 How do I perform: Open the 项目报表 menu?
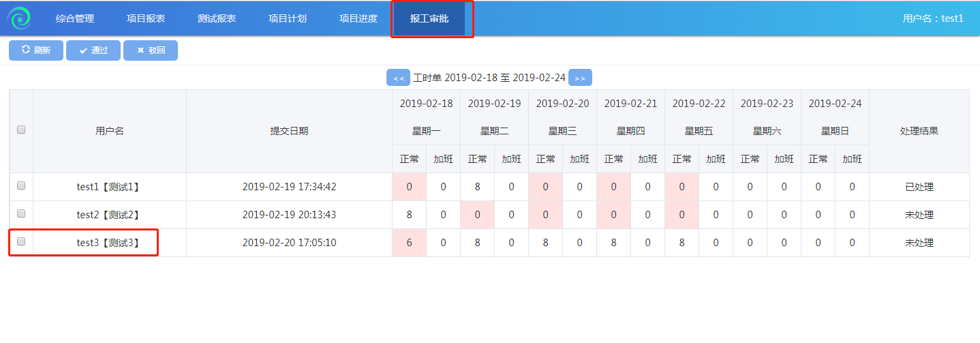click(x=146, y=18)
